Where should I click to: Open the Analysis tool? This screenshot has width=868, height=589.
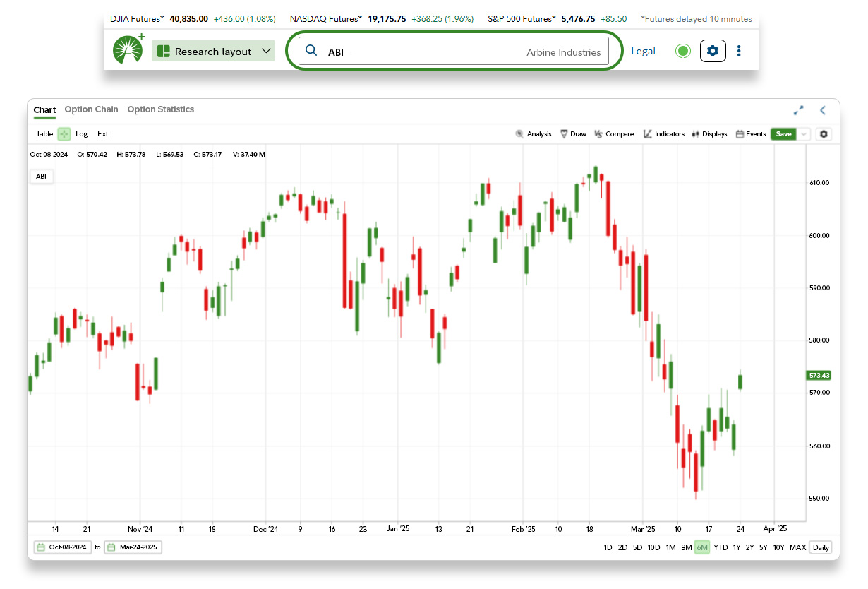[534, 134]
